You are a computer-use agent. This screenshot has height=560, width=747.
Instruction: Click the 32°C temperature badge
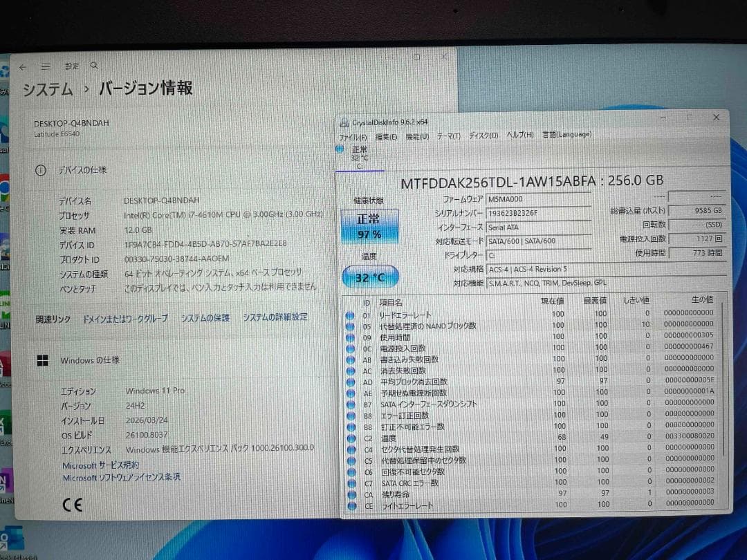point(370,276)
